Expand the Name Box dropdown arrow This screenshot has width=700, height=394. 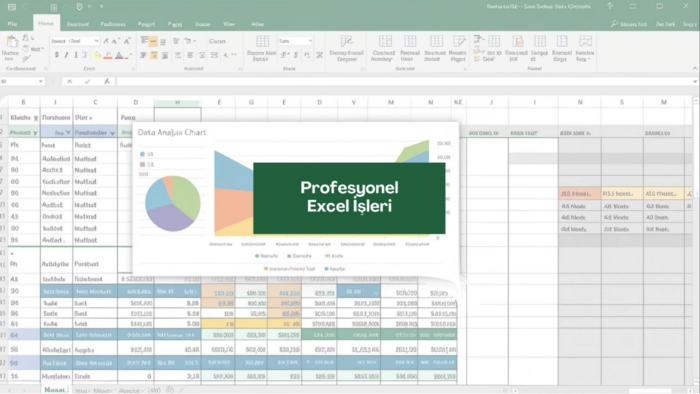tap(41, 81)
